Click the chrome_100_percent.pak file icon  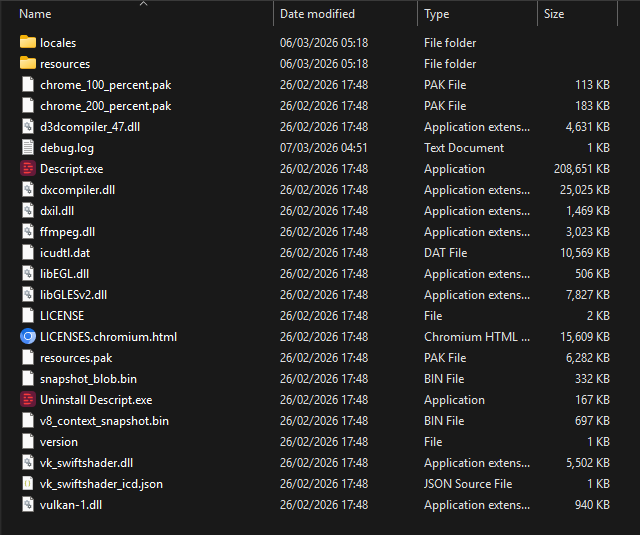28,84
